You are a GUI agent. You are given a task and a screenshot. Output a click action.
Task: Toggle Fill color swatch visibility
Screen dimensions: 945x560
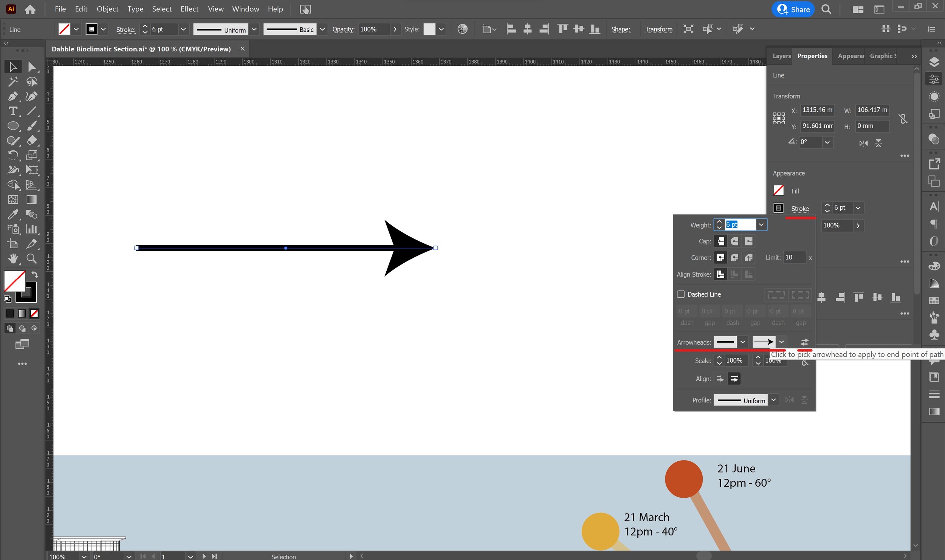tap(779, 191)
